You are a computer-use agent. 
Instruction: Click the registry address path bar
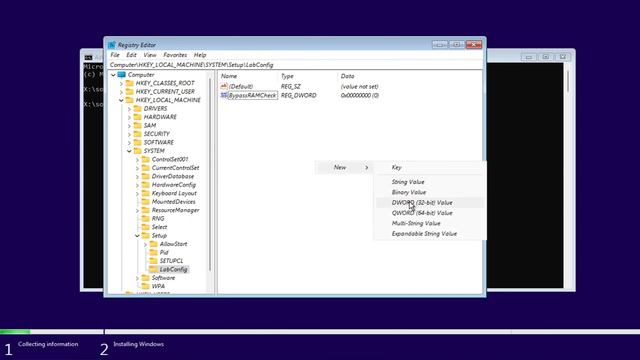pyautogui.click(x=296, y=65)
